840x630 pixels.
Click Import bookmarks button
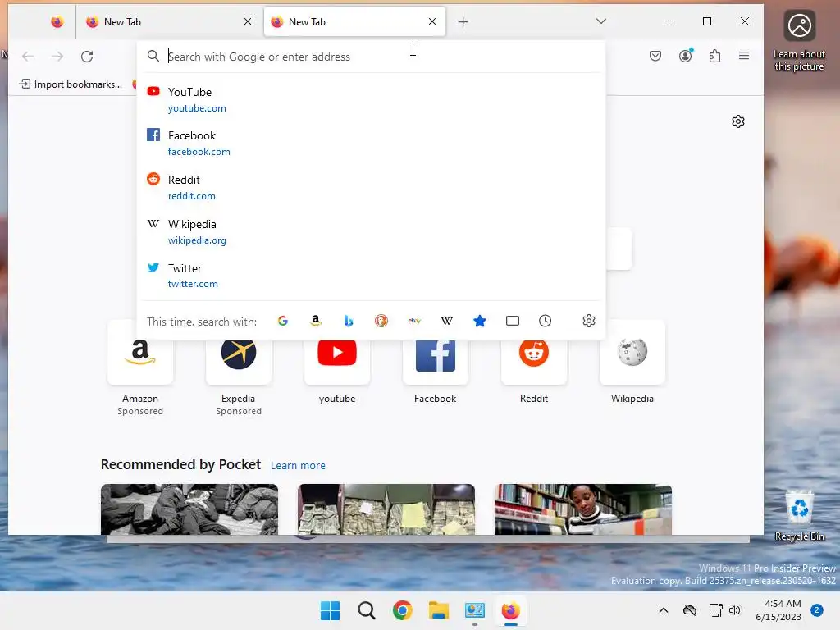coord(71,84)
